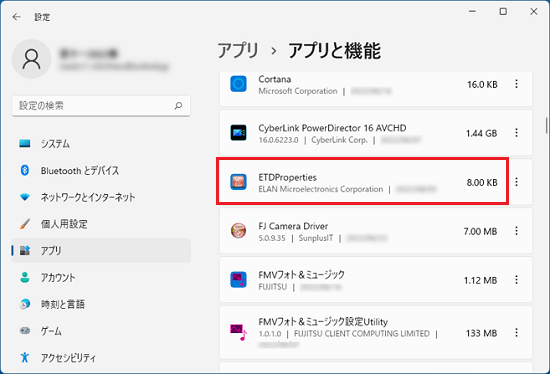Open システム settings
The image size is (550, 374).
pos(101,143)
